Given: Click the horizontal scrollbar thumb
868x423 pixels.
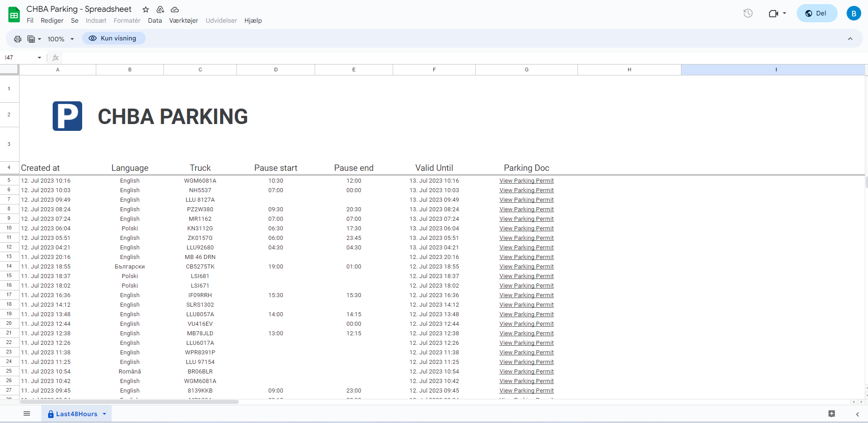Looking at the screenshot, I should coord(129,402).
